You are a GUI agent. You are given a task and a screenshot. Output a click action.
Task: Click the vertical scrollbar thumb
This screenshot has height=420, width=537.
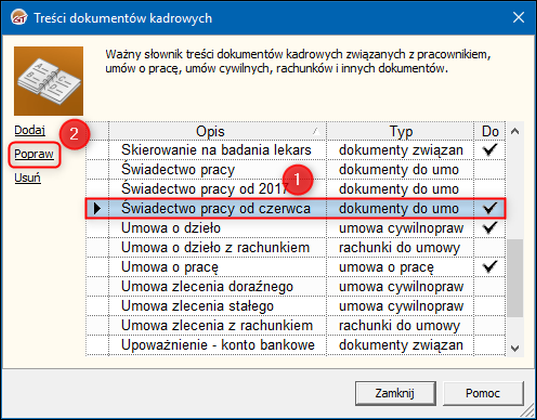515,278
